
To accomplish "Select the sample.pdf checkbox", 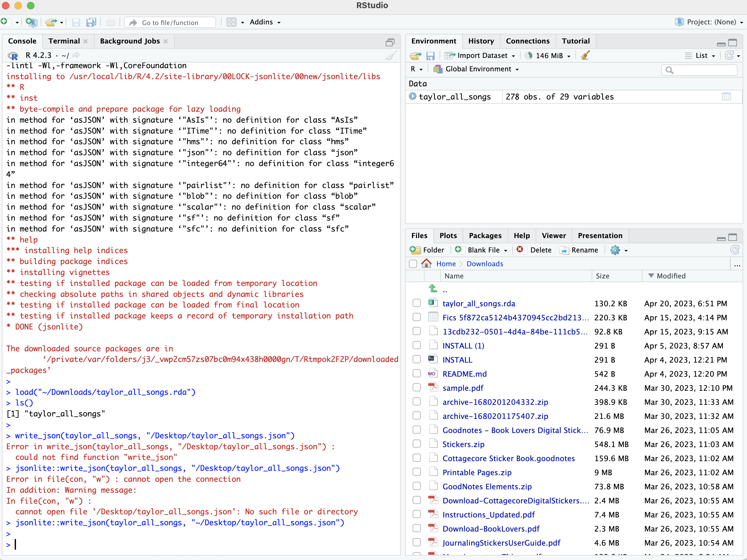I will point(416,387).
